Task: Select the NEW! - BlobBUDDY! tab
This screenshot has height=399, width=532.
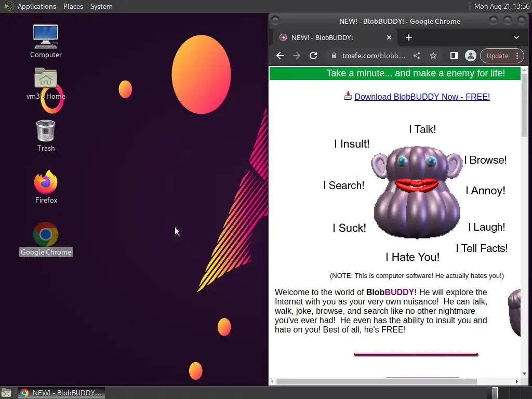Action: click(335, 37)
